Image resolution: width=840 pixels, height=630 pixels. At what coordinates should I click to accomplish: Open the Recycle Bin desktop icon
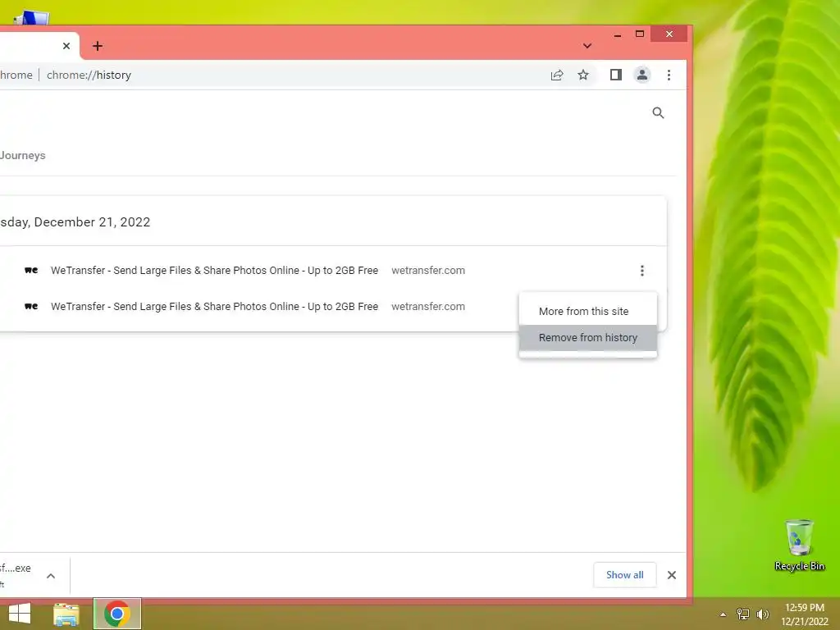tap(799, 546)
